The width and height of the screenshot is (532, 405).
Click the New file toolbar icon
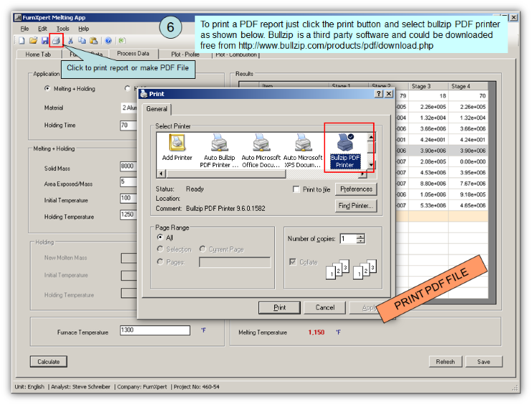click(x=22, y=41)
